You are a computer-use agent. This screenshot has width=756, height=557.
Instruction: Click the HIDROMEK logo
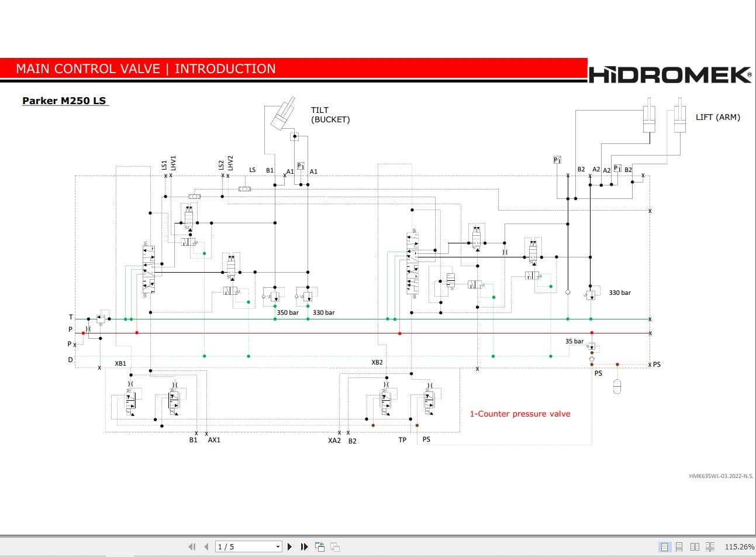[x=670, y=75]
